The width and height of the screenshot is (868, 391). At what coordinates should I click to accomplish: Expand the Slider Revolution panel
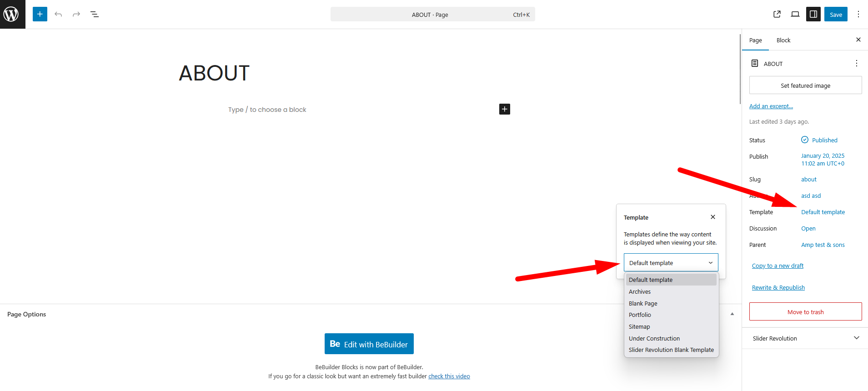pos(856,338)
